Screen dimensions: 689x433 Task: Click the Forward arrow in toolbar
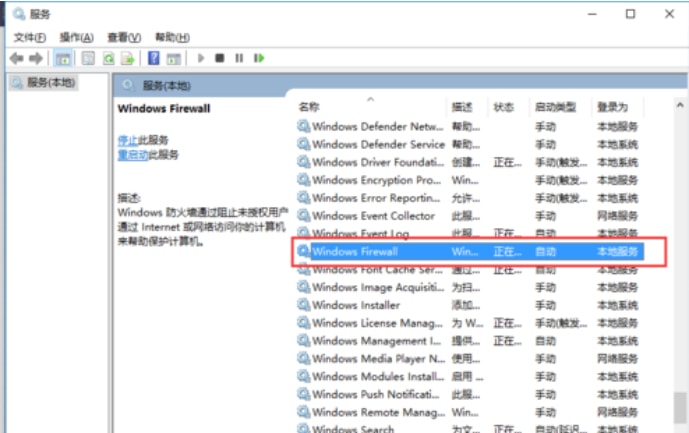point(36,58)
